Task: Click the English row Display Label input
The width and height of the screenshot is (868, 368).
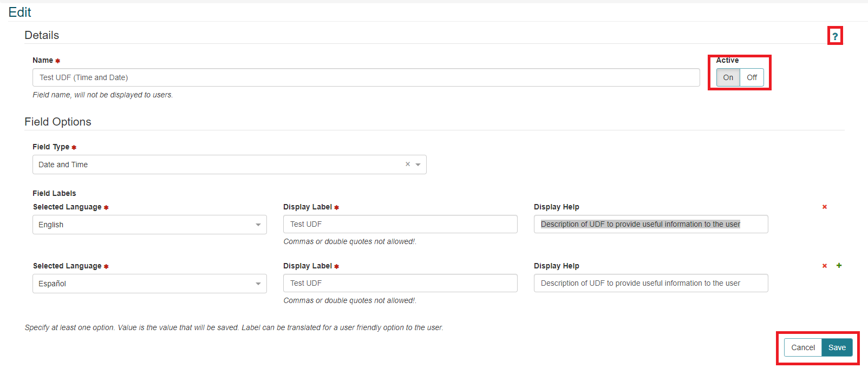Action: 400,224
